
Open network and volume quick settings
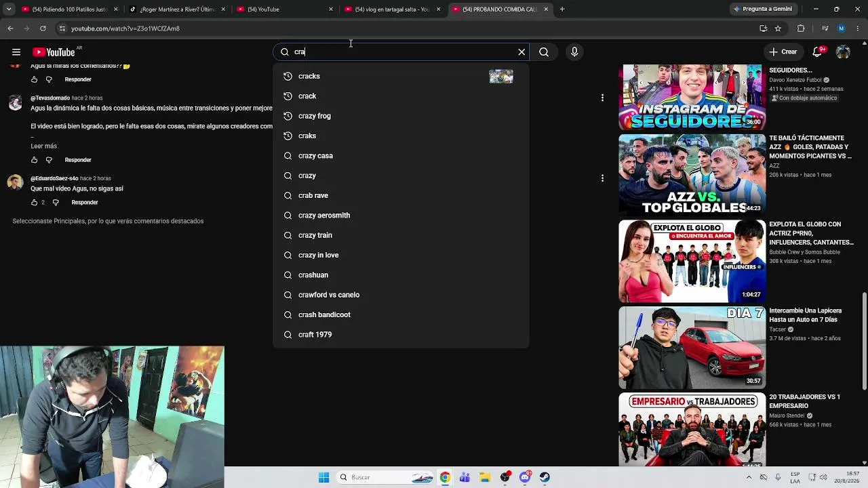click(818, 477)
